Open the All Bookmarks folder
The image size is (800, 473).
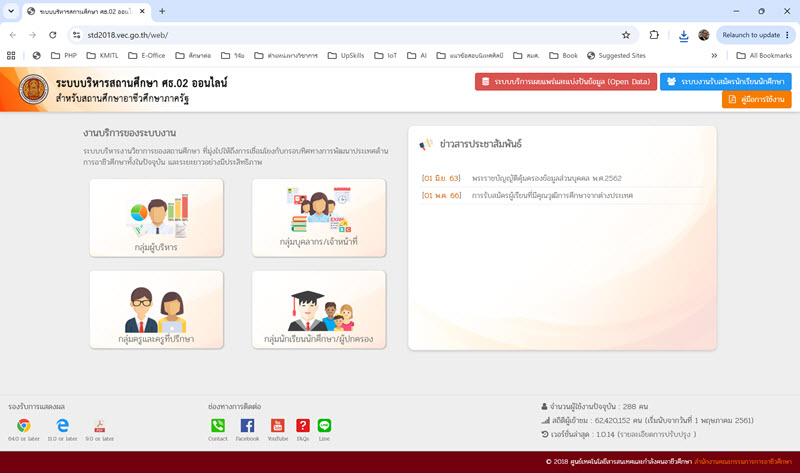pyautogui.click(x=764, y=55)
